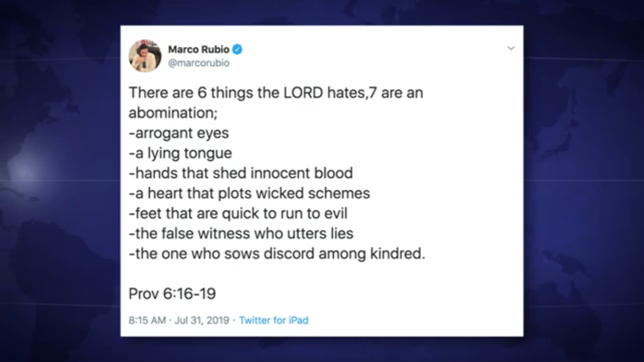Click 'the false witness who utters lies'
This screenshot has height=362, width=644.
[x=241, y=233]
